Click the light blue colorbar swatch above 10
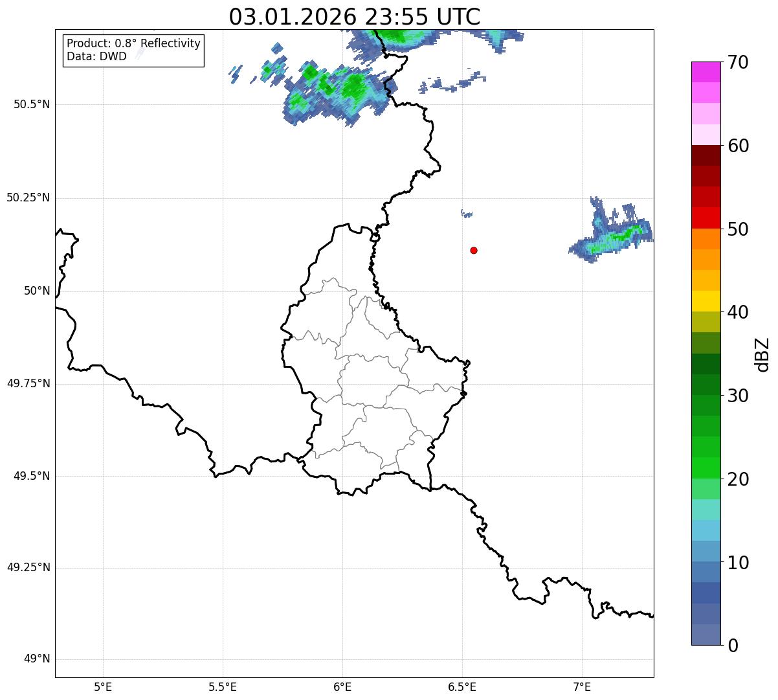 coord(706,552)
